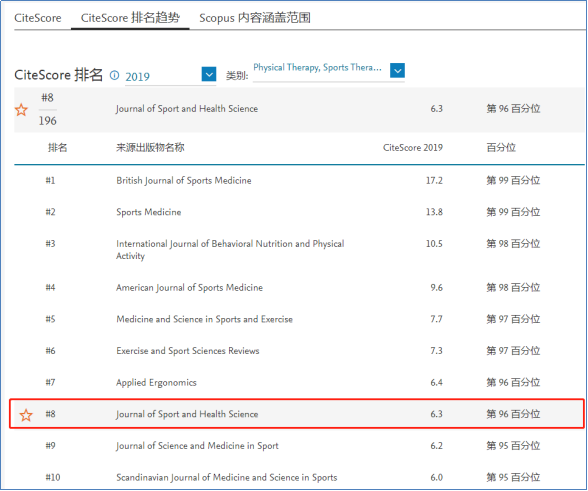Image resolution: width=588 pixels, height=491 pixels.
Task: Select the Physical Therapy, Sports Thera... category text
Action: click(x=317, y=68)
